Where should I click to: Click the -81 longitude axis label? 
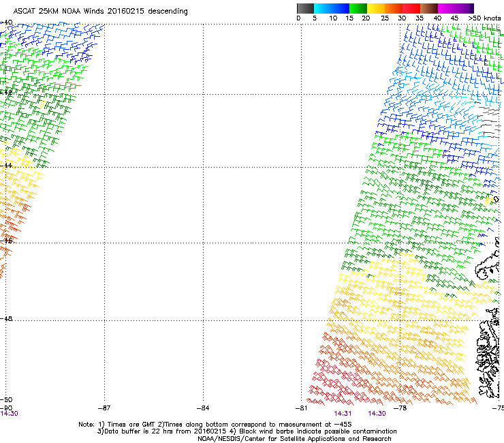click(x=302, y=408)
